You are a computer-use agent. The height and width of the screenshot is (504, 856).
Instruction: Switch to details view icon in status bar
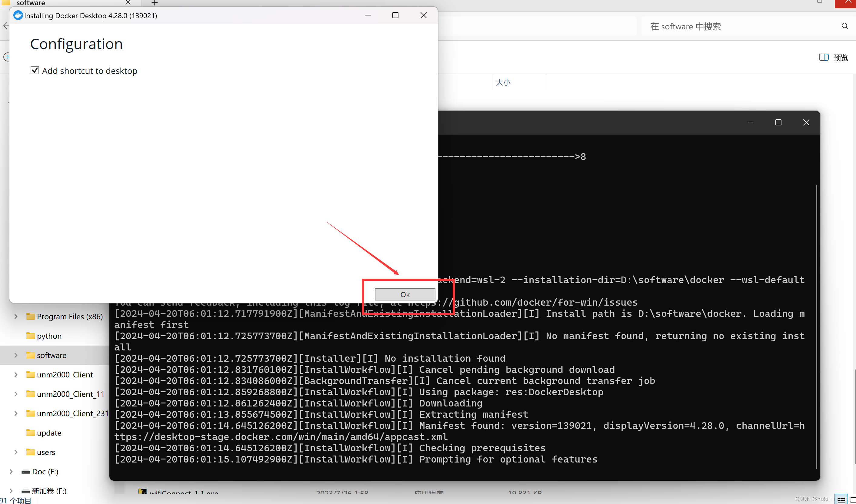pyautogui.click(x=841, y=499)
